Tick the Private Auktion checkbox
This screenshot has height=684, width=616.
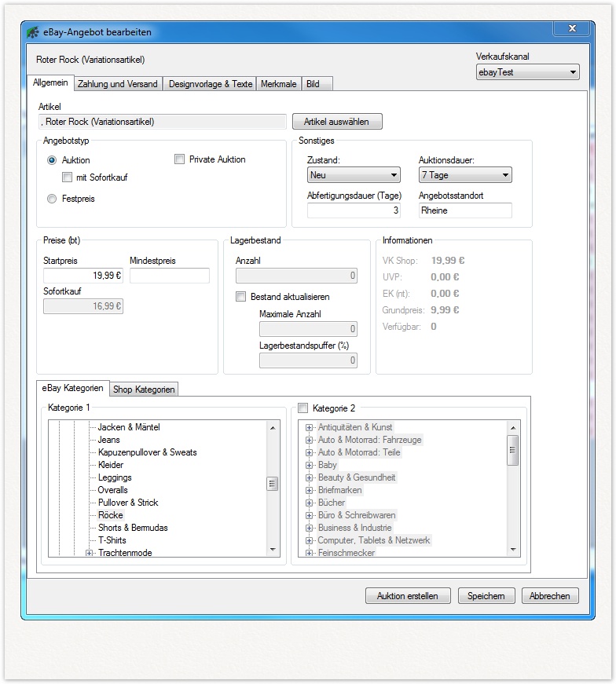pyautogui.click(x=180, y=159)
